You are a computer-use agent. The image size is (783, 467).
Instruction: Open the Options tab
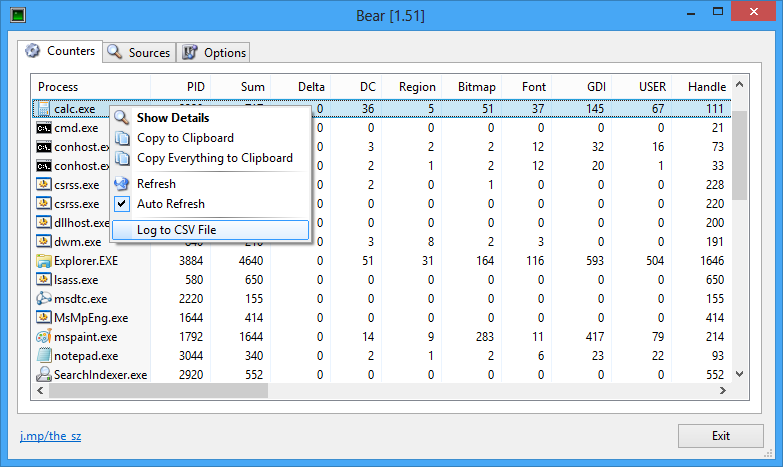coord(213,52)
